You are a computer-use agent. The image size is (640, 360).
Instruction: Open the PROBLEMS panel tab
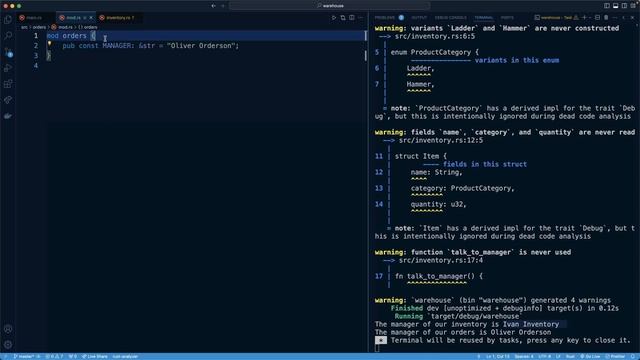(385, 18)
